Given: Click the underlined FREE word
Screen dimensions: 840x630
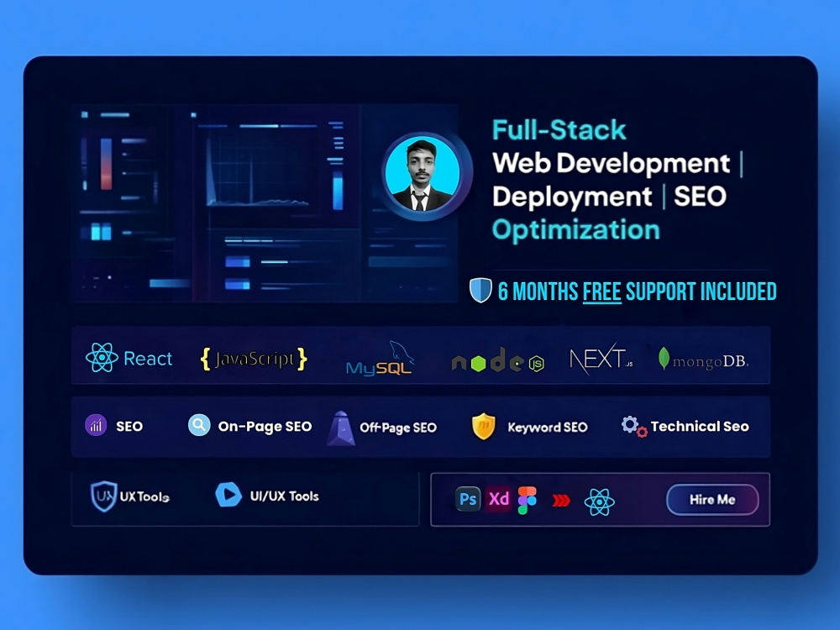Looking at the screenshot, I should (x=601, y=292).
